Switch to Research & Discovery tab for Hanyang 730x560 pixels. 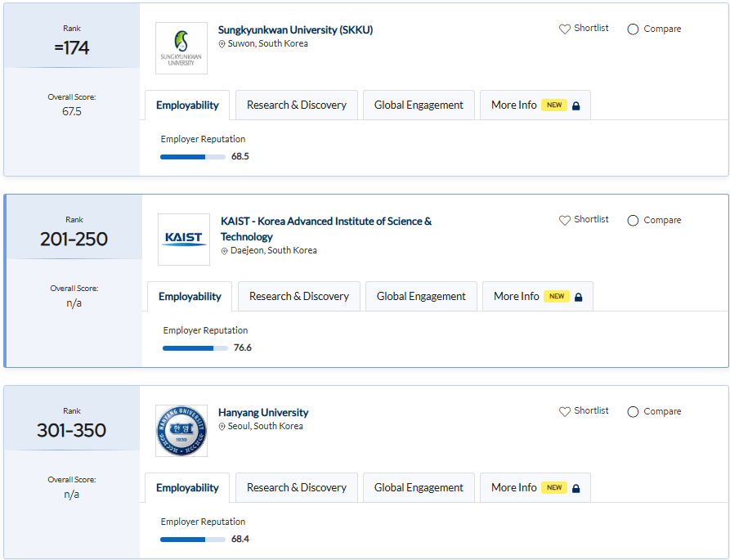297,488
